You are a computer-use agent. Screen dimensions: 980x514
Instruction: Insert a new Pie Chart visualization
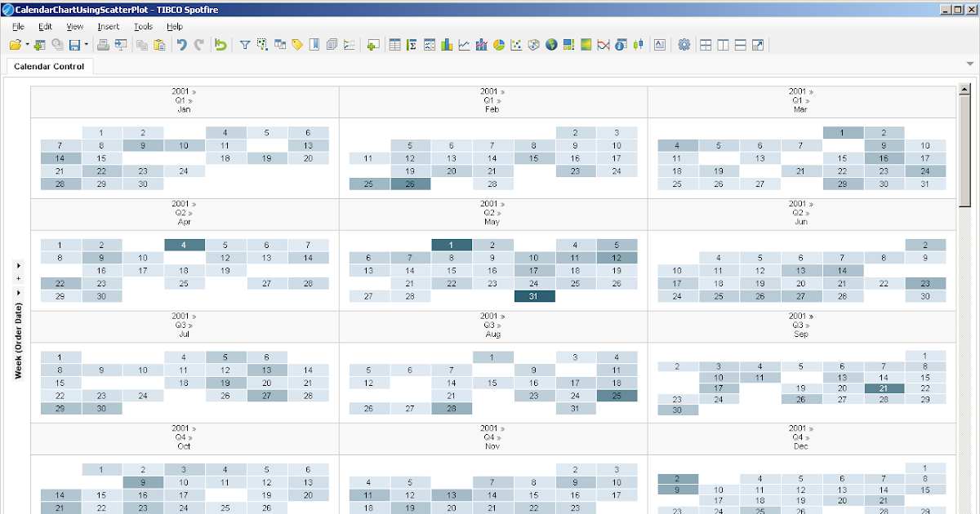(498, 45)
